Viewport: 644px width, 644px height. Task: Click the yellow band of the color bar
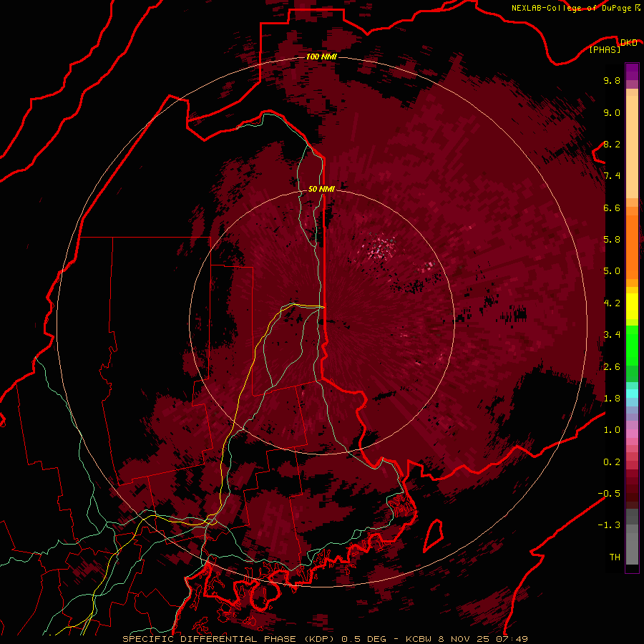pos(632,306)
